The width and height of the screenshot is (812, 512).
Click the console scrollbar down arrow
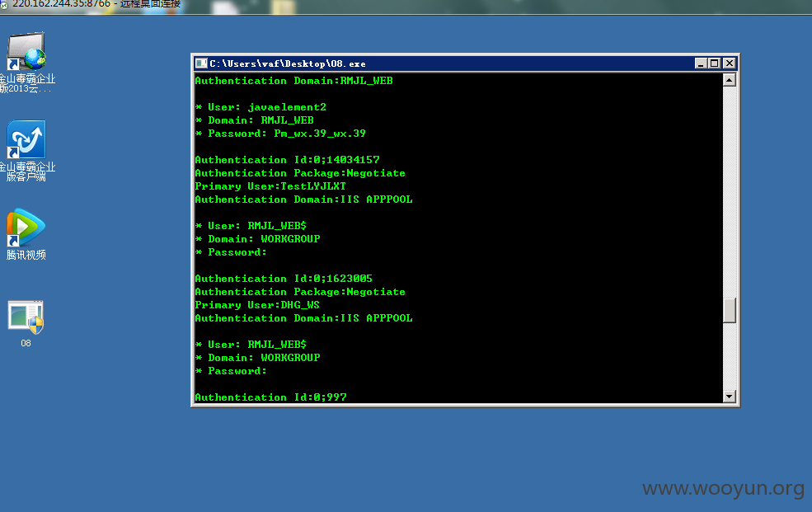(x=729, y=397)
